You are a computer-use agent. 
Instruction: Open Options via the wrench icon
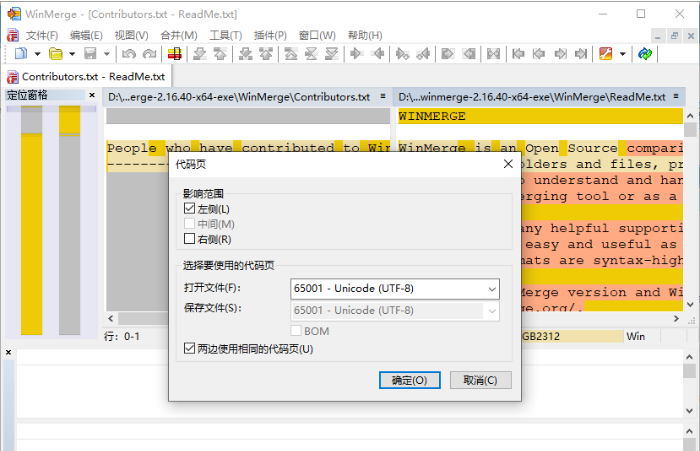(606, 54)
